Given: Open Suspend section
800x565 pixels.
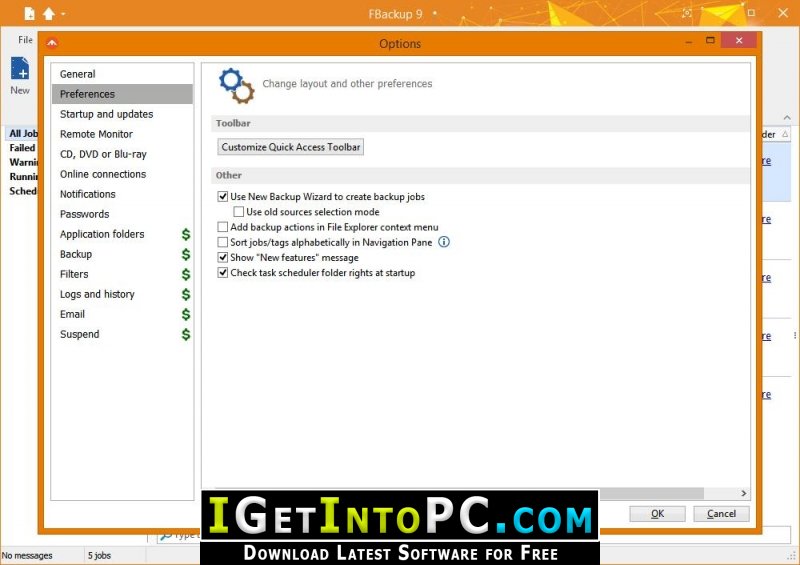Looking at the screenshot, I should pyautogui.click(x=122, y=334).
